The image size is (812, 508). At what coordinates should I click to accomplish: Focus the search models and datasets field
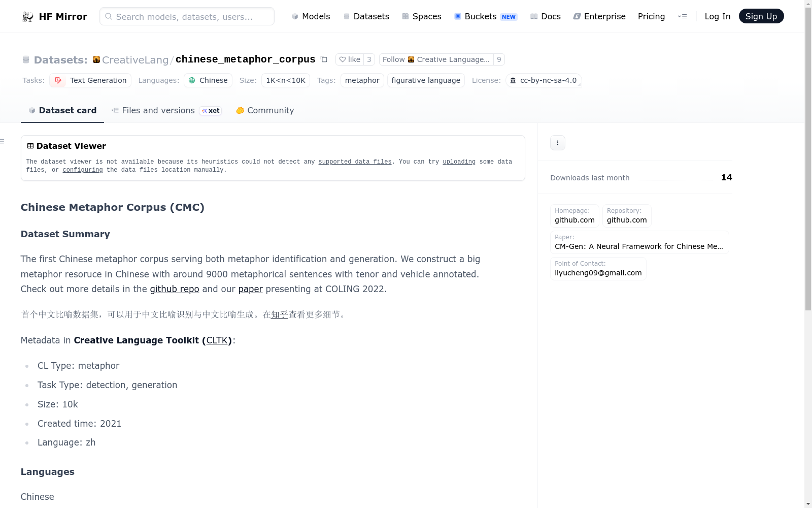(x=187, y=16)
